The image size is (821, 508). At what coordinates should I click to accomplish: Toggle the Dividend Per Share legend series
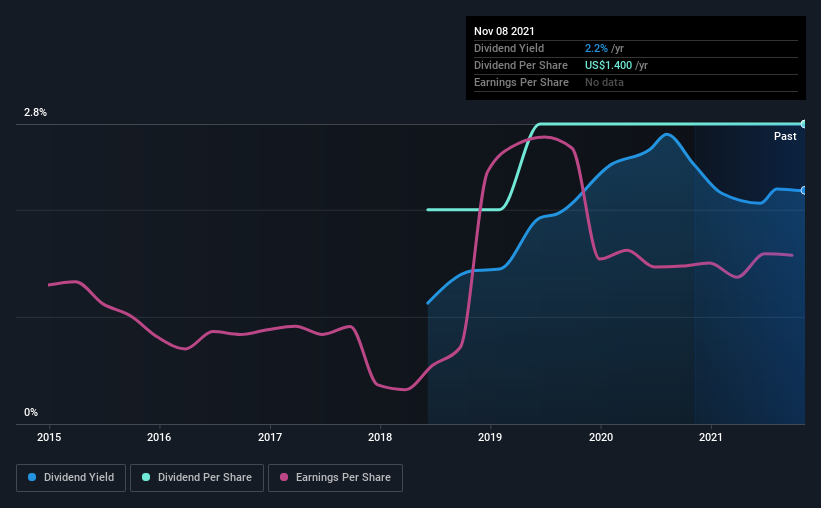coord(197,478)
